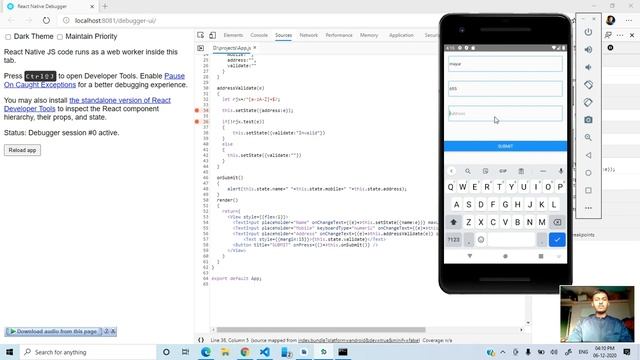Screen dimensions: 640x360
Task: Select the Sources tab in DevTools
Action: 283,36
